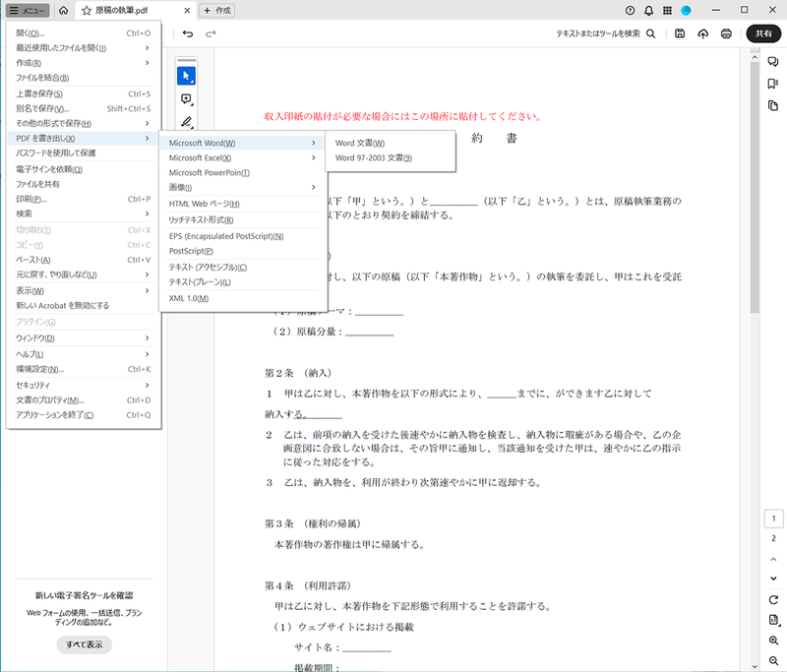Open notifications bell icon
The image size is (787, 672).
(648, 11)
